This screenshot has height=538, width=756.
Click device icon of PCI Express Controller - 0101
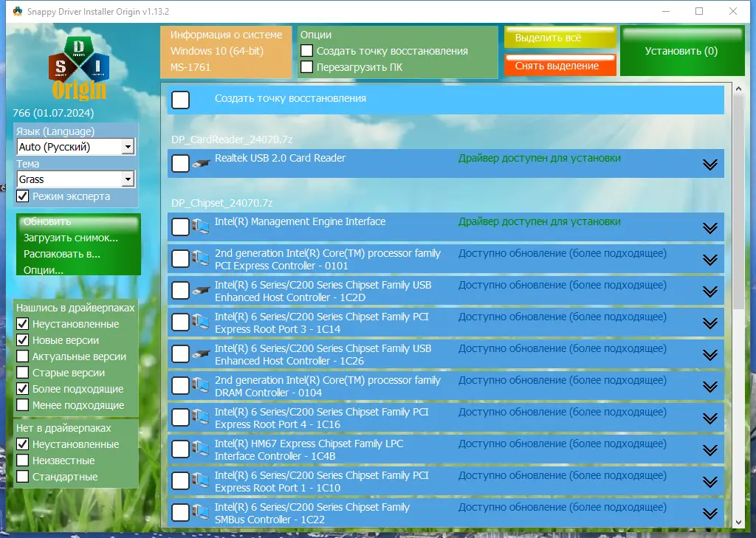point(201,259)
